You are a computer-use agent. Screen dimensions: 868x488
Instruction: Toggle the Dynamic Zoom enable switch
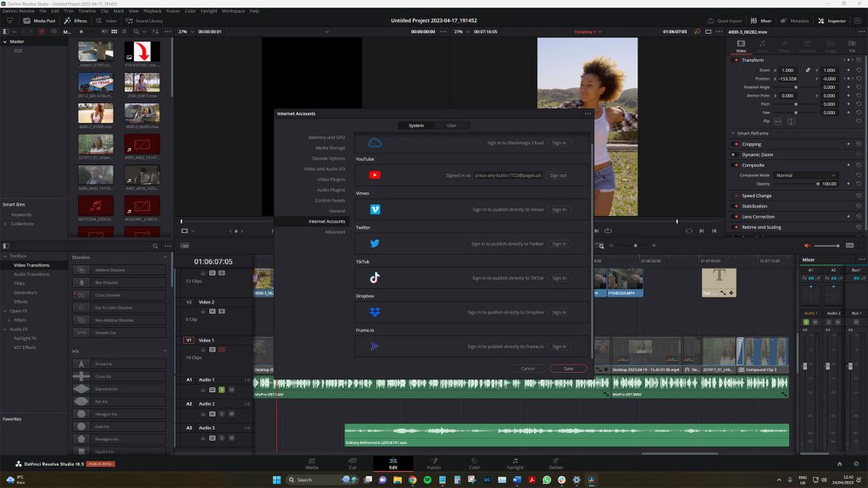click(x=733, y=154)
